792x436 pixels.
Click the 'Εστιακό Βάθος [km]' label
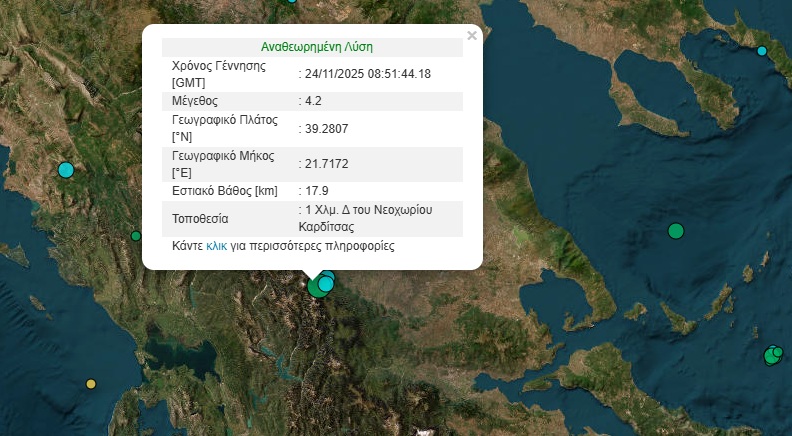click(224, 190)
